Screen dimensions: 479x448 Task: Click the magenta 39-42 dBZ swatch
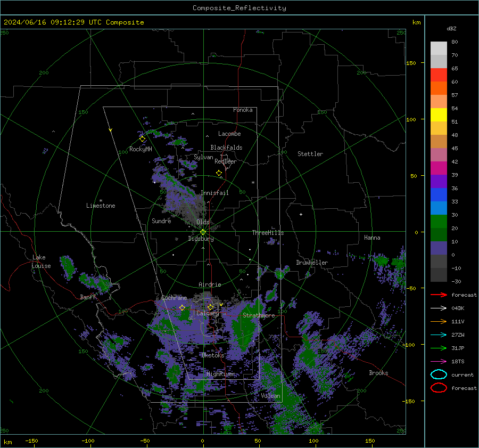tap(439, 168)
